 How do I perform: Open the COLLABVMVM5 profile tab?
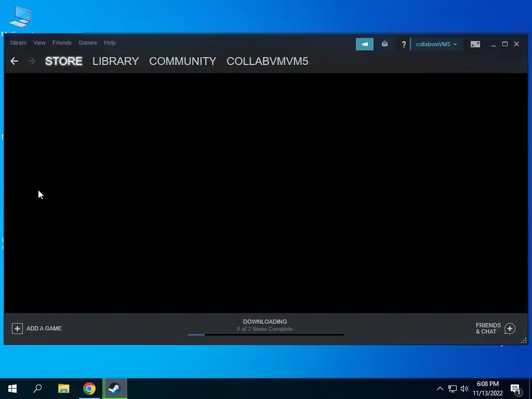(268, 61)
